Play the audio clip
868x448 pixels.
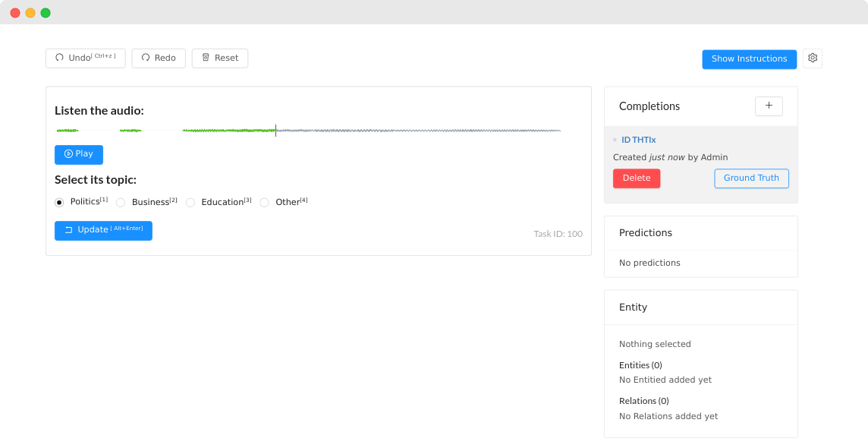[x=79, y=154]
